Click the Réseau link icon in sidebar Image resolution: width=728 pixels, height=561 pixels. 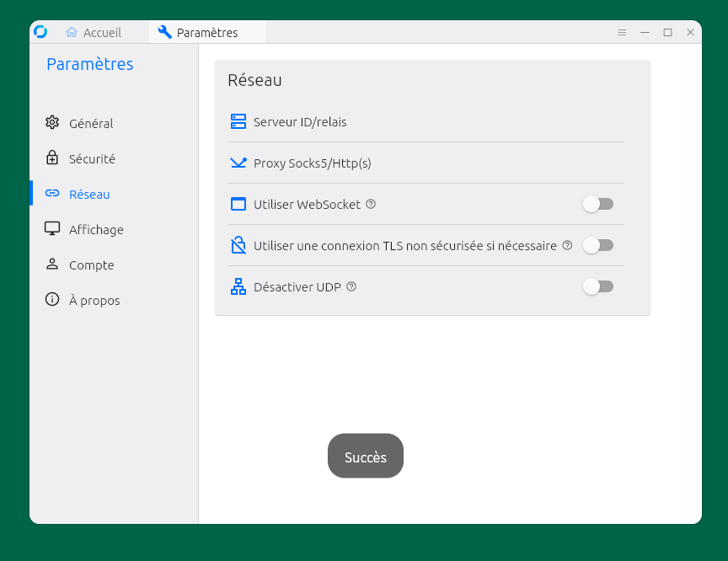click(52, 193)
